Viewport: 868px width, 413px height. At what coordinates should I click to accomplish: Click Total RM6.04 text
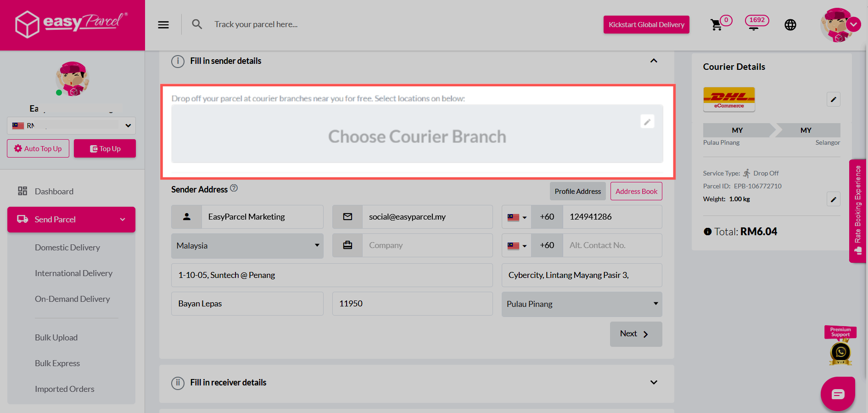pyautogui.click(x=745, y=232)
